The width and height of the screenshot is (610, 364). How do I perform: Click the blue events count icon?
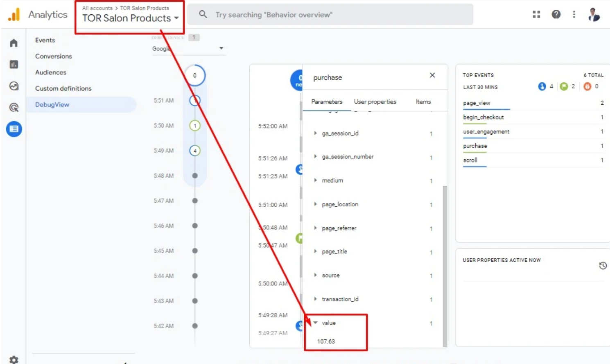point(542,86)
